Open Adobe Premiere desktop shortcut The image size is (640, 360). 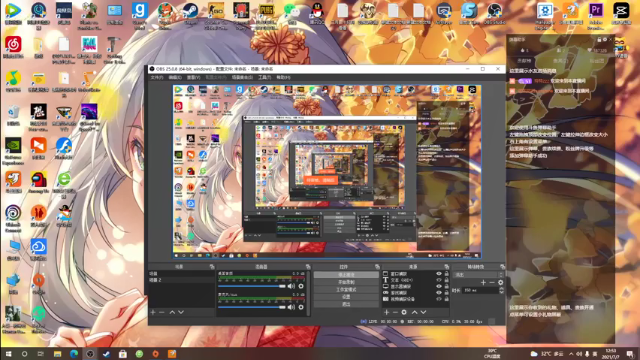[x=596, y=16]
